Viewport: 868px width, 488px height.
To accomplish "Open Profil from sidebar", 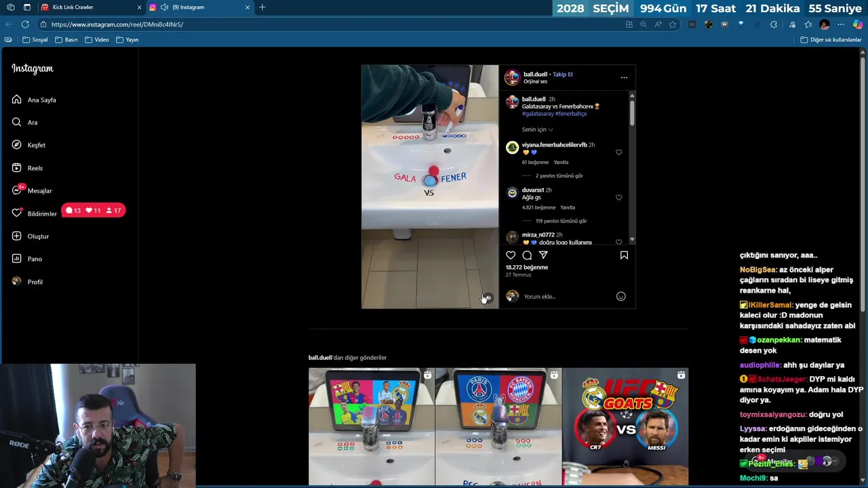I will (28, 281).
